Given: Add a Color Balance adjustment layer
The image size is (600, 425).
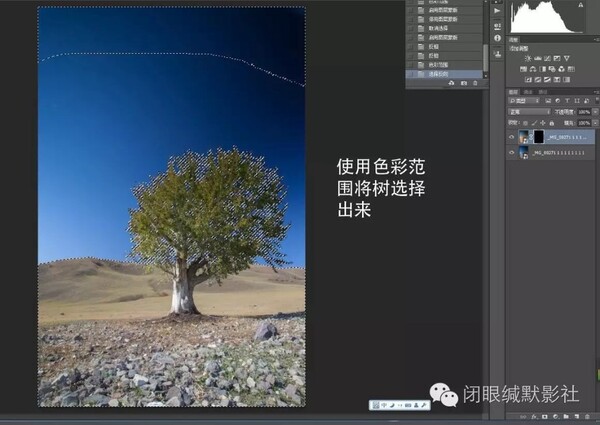Looking at the screenshot, I should point(533,69).
